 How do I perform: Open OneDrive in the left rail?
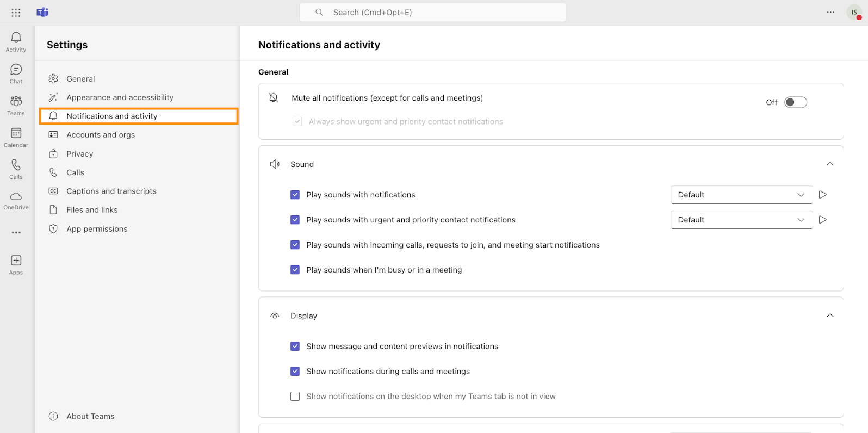(16, 201)
